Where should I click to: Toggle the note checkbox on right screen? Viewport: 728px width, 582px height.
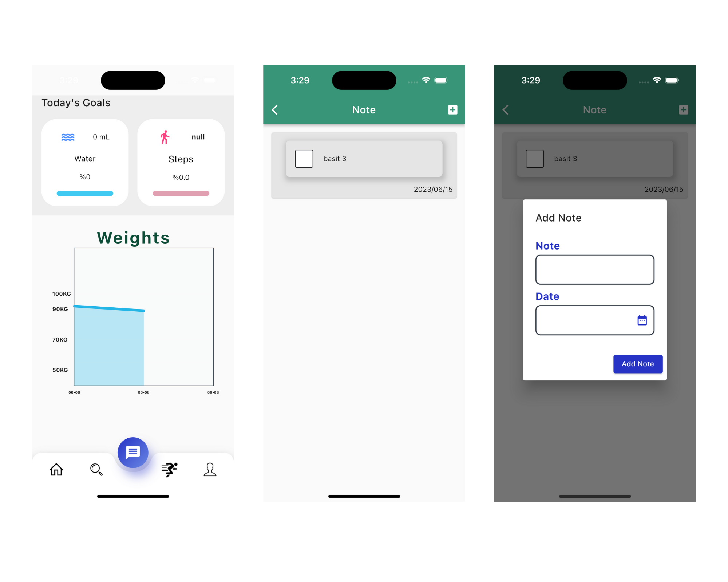tap(534, 159)
